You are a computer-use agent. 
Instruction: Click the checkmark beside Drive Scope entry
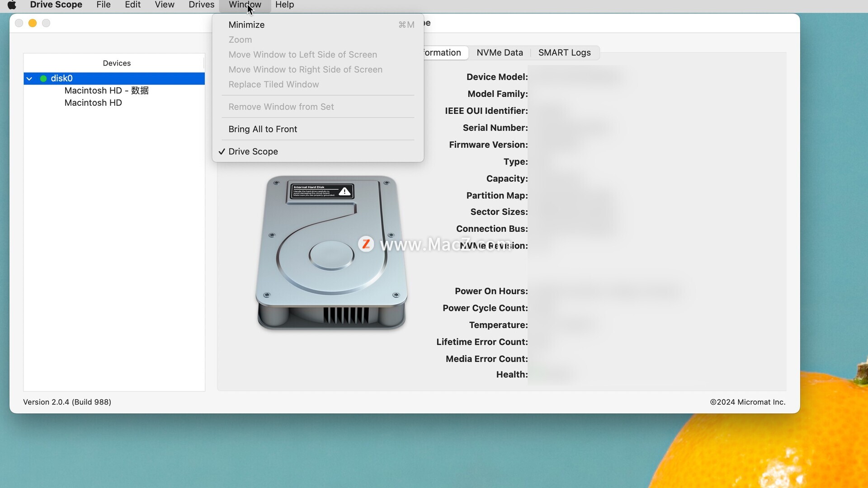pos(222,152)
